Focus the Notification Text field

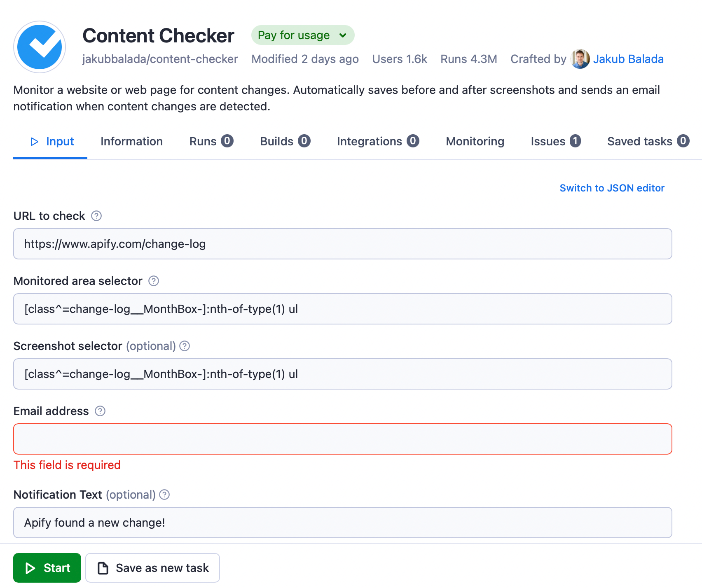(343, 523)
